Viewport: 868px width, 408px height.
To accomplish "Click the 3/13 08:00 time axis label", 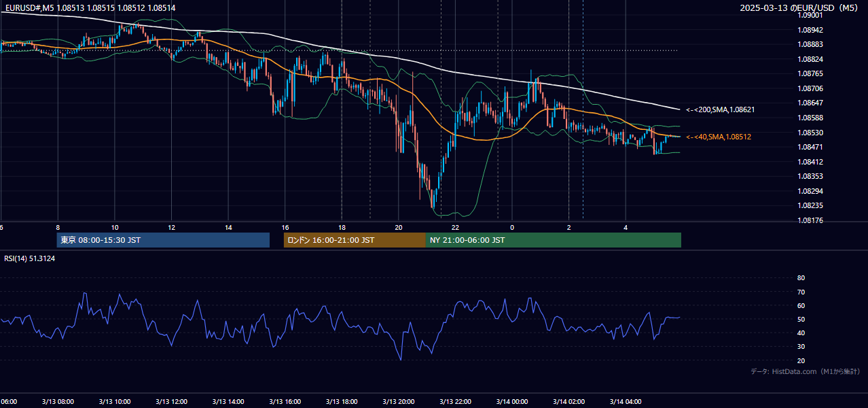I will click(x=58, y=401).
